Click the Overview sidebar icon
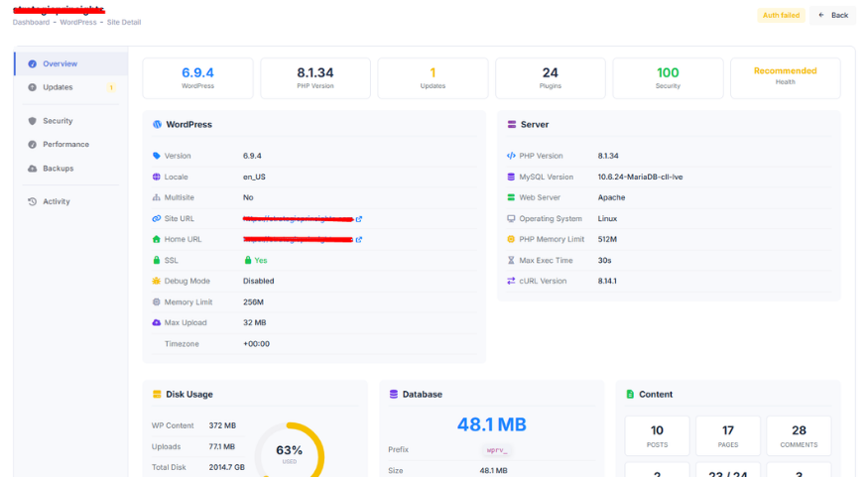This screenshot has width=868, height=477. [x=32, y=63]
